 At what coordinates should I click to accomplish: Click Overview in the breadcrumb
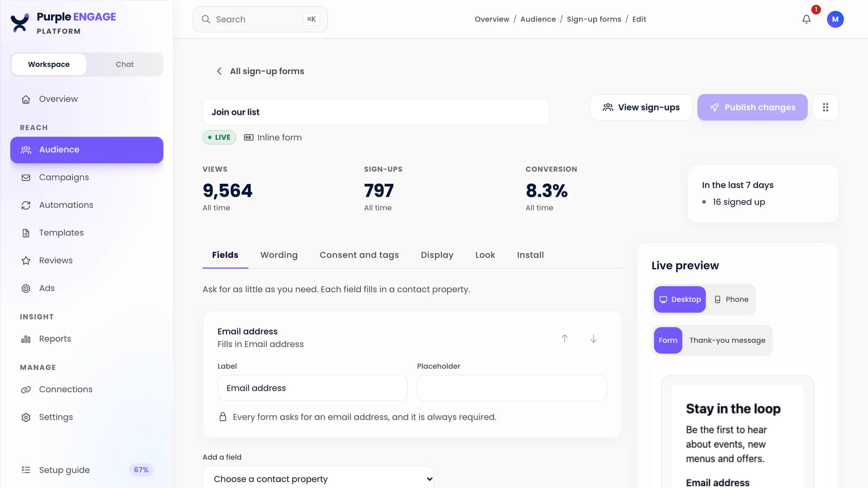tap(492, 19)
